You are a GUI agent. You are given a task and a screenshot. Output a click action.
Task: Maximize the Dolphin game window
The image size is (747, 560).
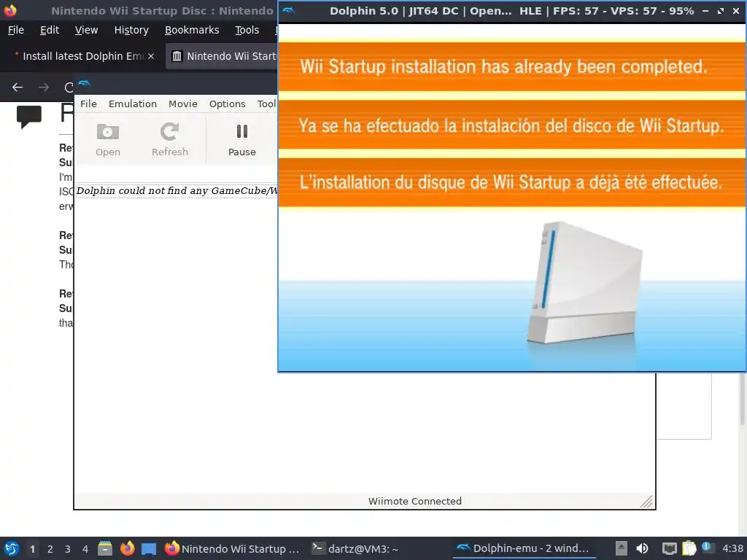point(721,10)
